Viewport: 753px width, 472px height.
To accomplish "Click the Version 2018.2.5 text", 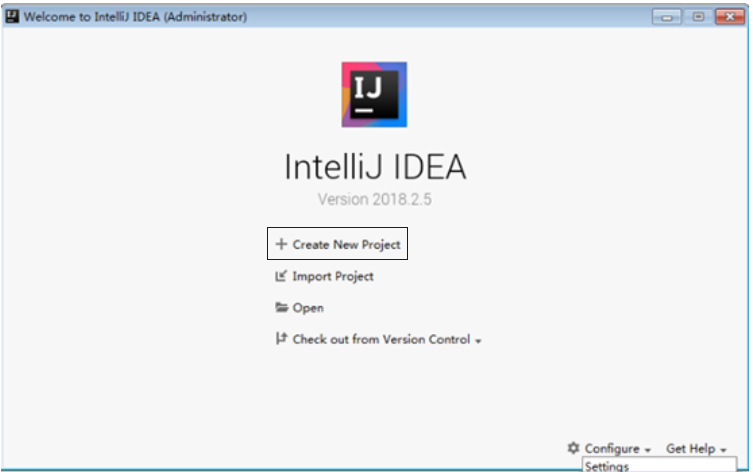I will (375, 199).
